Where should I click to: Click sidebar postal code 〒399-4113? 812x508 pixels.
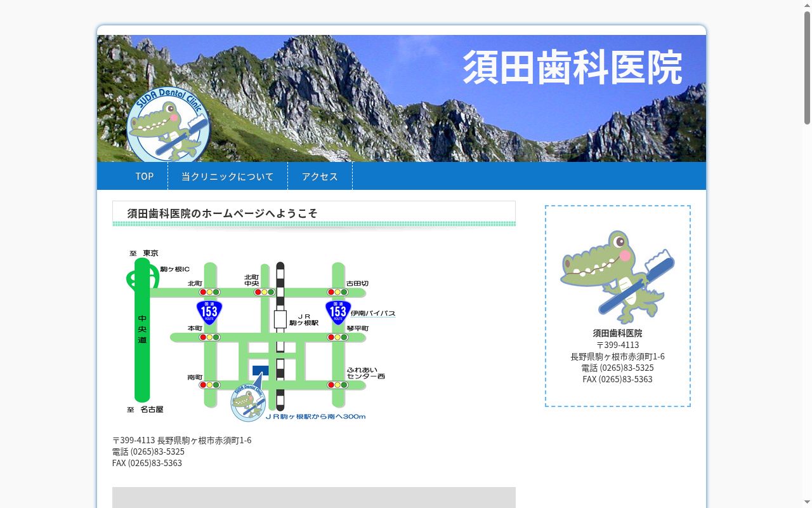click(x=617, y=345)
